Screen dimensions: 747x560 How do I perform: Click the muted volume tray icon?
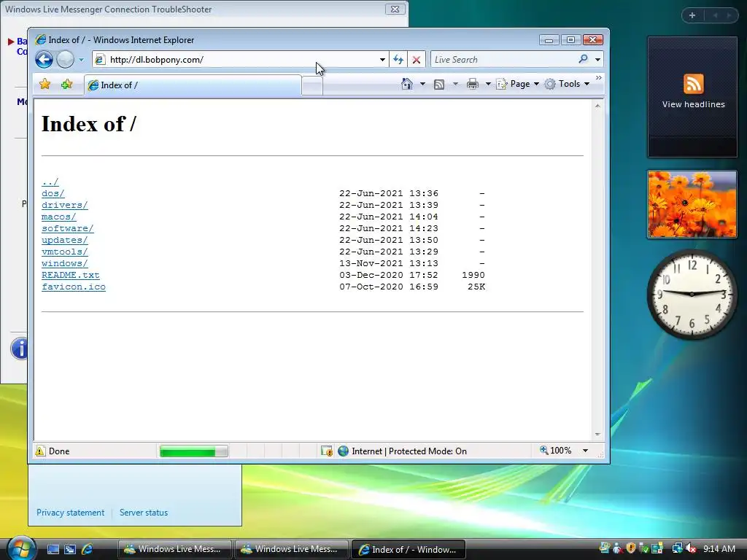[691, 548]
